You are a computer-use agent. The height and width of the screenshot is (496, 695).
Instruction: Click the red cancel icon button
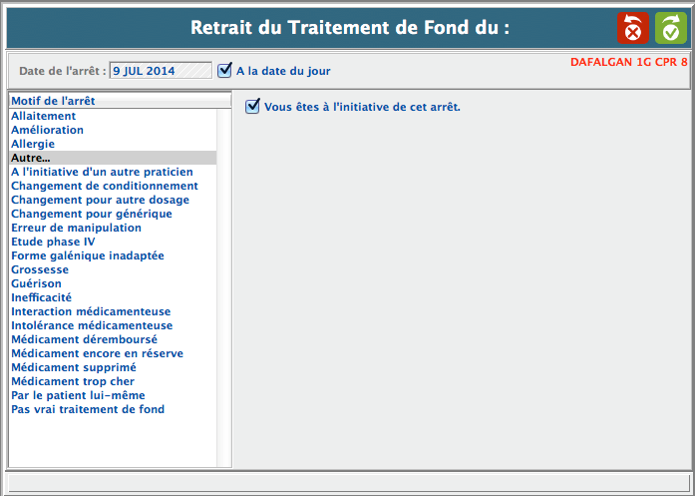pos(633,28)
